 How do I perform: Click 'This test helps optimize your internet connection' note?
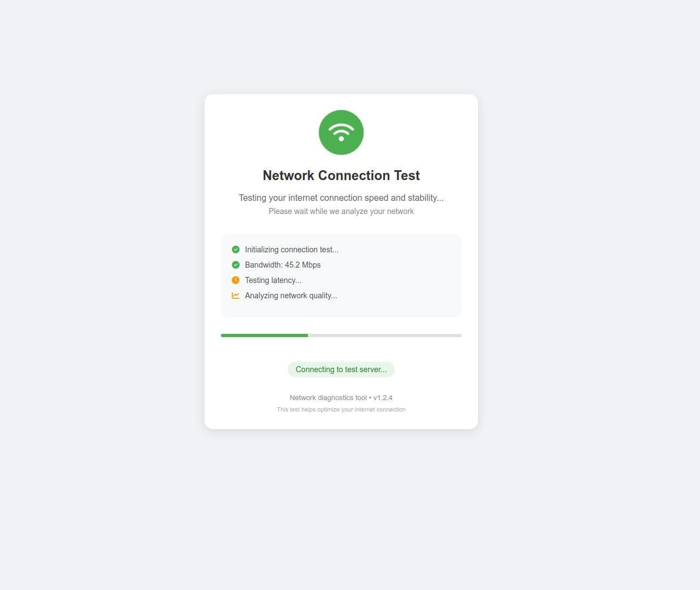tap(341, 409)
